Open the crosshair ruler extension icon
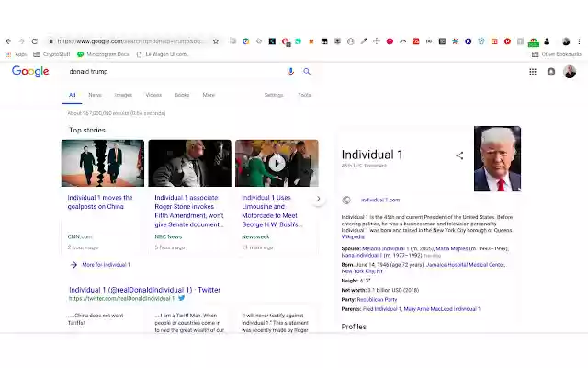Viewport: 588px width, 368px height. 377,41
